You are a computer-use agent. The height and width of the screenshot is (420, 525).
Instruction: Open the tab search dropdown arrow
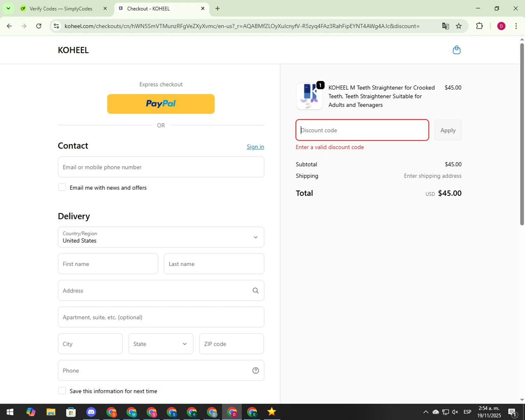8,8
